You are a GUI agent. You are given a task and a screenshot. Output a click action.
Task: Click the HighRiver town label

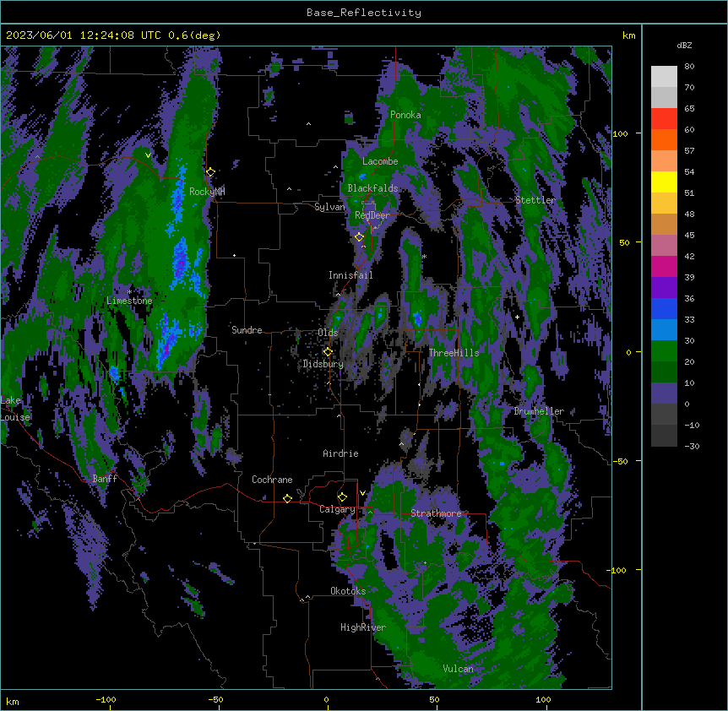pyautogui.click(x=363, y=627)
